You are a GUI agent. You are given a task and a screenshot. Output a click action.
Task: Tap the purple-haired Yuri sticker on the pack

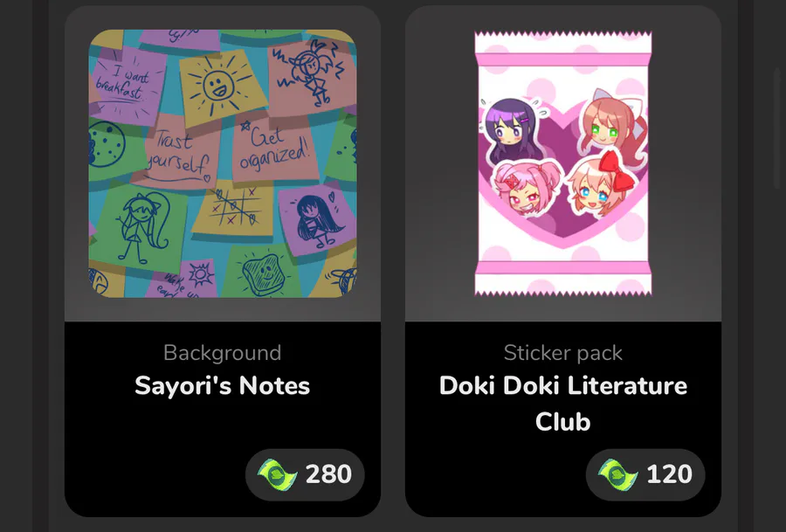point(510,129)
